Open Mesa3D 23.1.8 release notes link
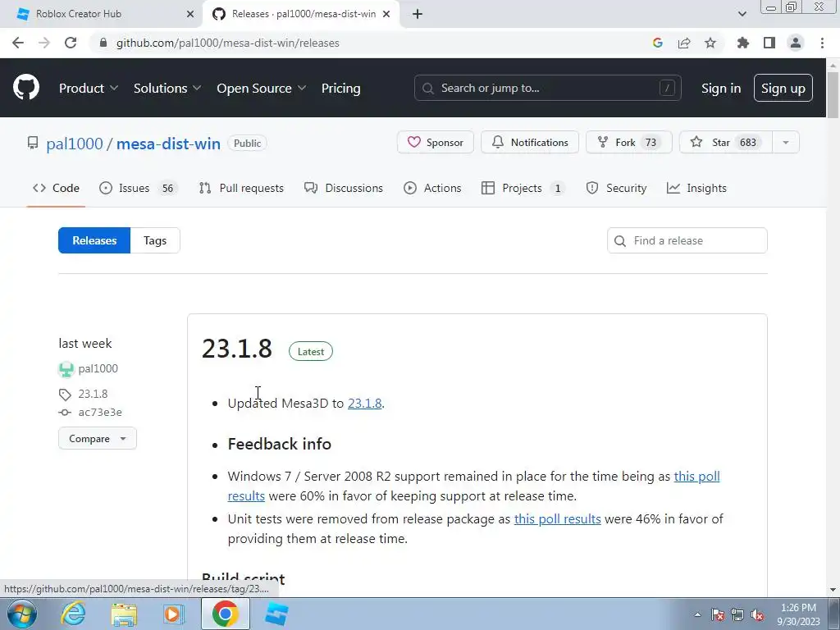The width and height of the screenshot is (840, 630). [x=364, y=403]
